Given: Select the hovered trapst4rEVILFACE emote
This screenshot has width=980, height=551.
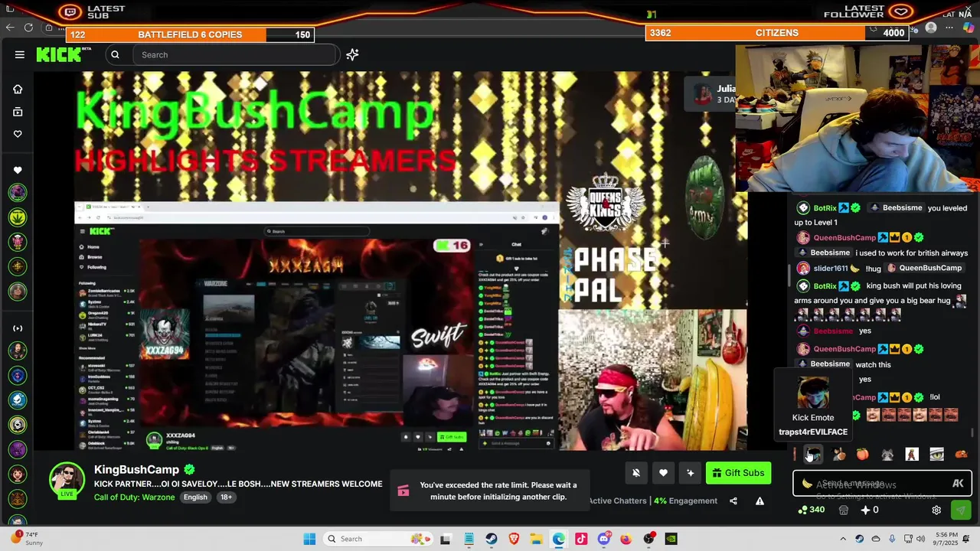Looking at the screenshot, I should (x=813, y=455).
